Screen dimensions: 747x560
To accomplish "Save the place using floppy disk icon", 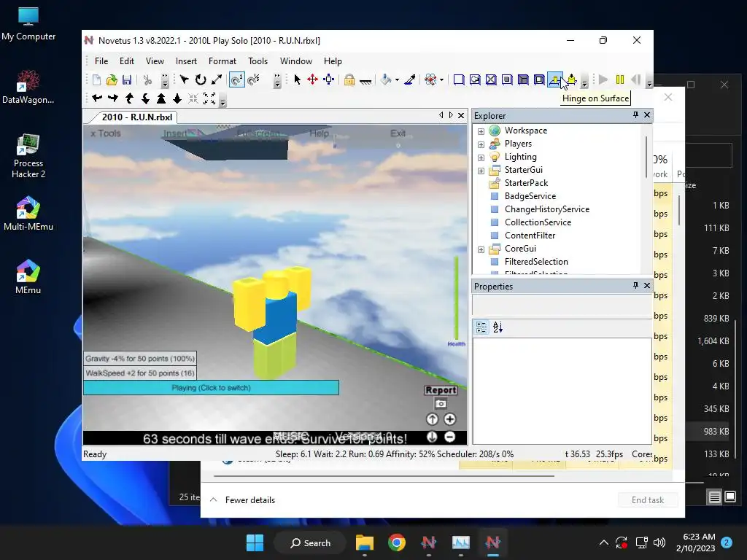I will (127, 80).
